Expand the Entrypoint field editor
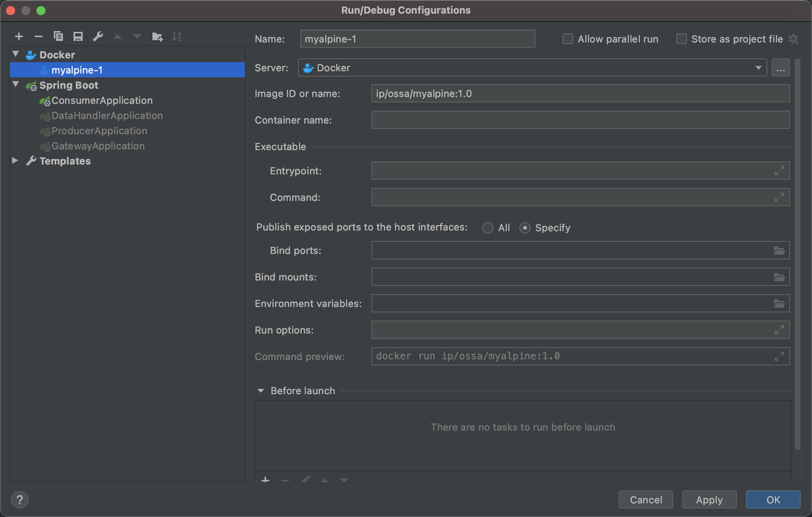 [x=779, y=171]
